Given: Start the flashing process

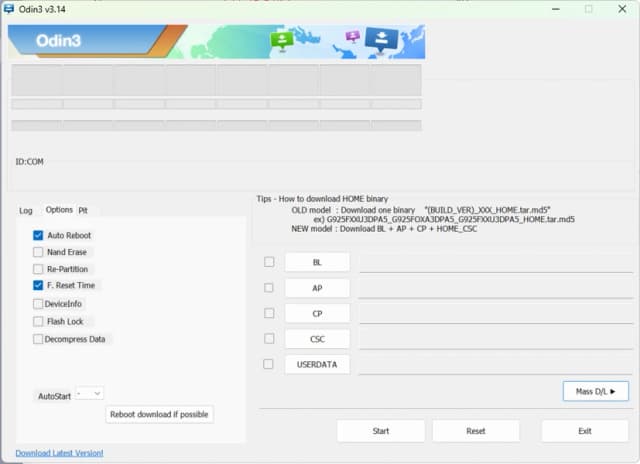Looking at the screenshot, I should 381,431.
